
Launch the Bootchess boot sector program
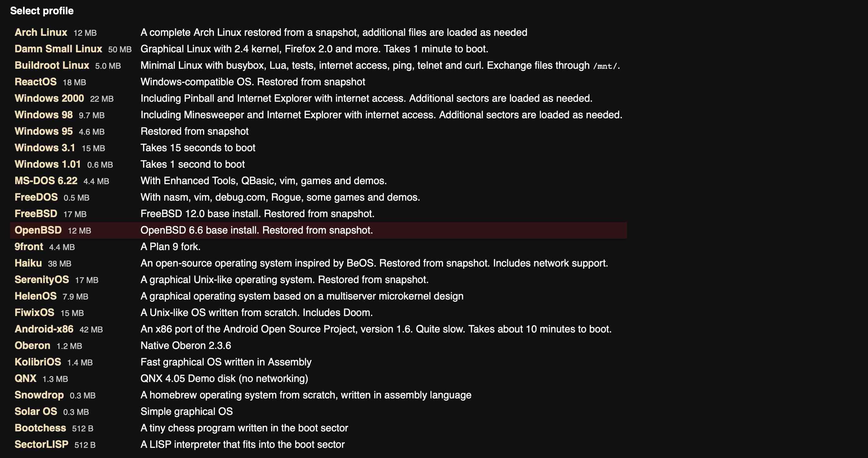tap(40, 428)
